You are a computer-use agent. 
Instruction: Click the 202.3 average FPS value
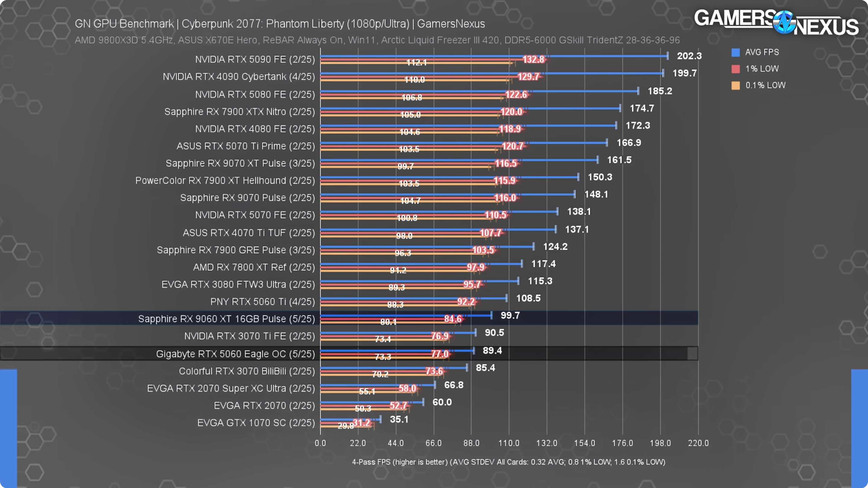pyautogui.click(x=689, y=56)
